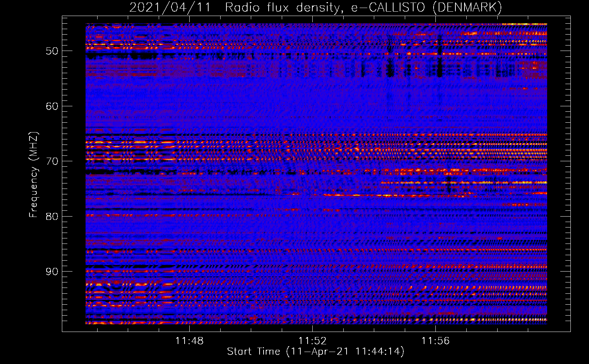This screenshot has width=589, height=364.
Task: Click the "Start Time (11-Apr-21 11:44:14)" axis label
Action: [316, 351]
